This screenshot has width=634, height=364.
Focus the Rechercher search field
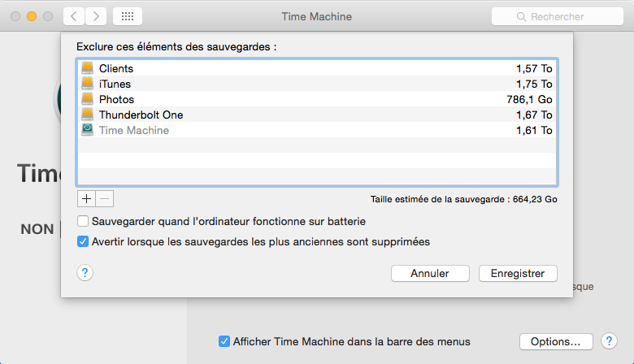557,16
